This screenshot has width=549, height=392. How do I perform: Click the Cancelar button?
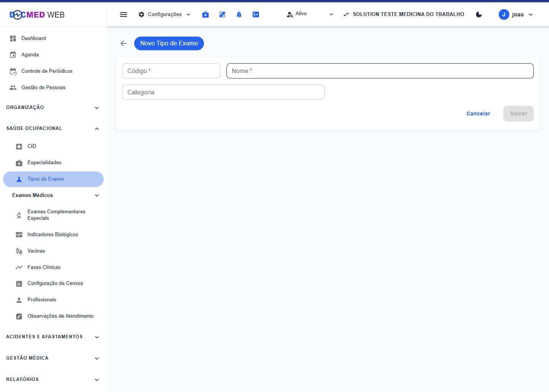(478, 114)
